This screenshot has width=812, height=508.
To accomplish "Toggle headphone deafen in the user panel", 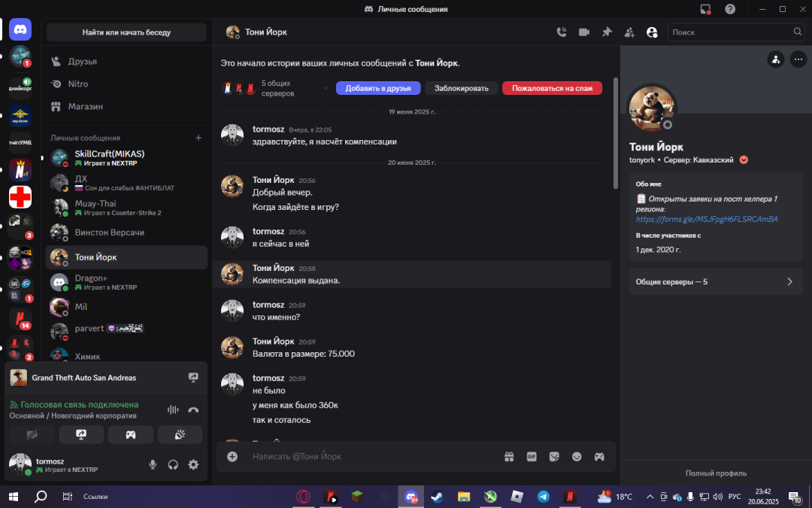I will pos(173,465).
